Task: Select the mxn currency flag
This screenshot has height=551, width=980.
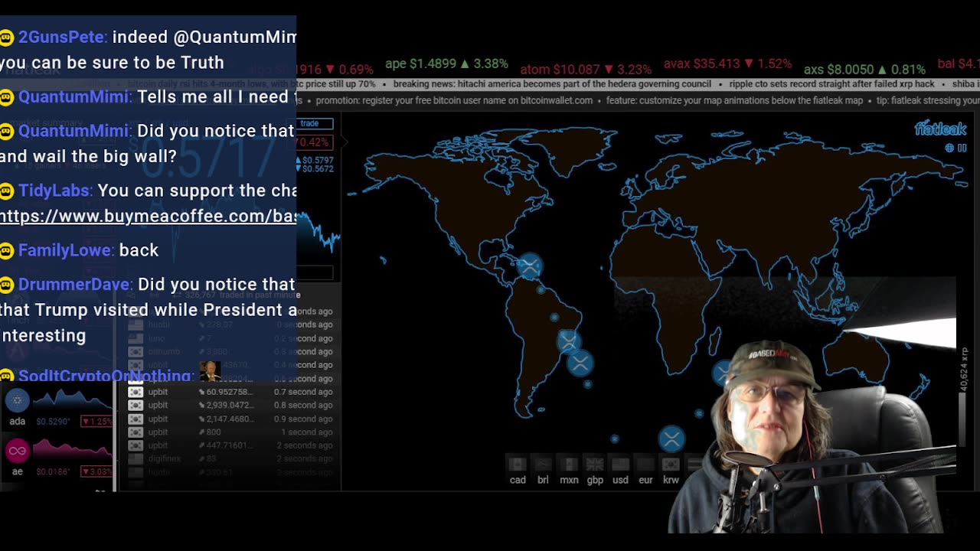Action: point(569,465)
